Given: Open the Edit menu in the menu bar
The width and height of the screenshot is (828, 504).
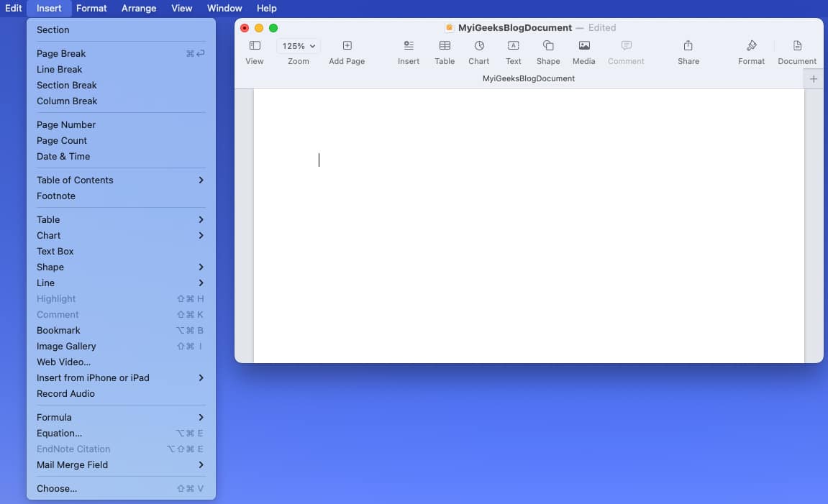Looking at the screenshot, I should [x=13, y=8].
